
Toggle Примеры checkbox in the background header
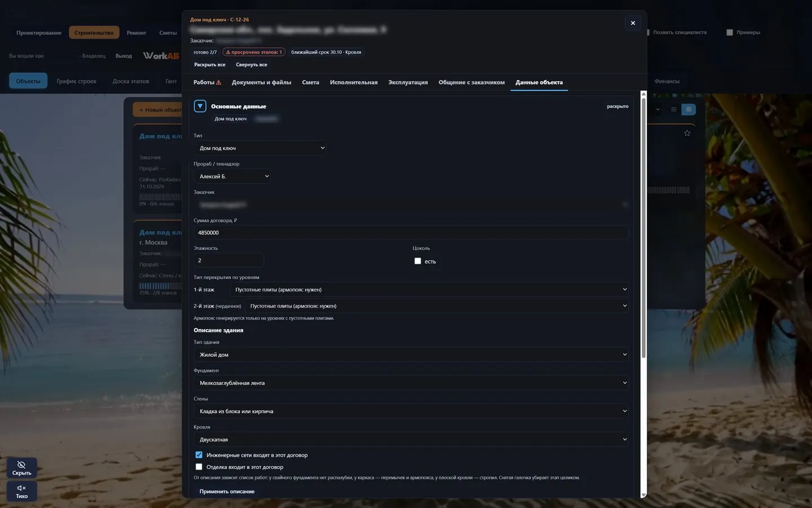click(730, 33)
